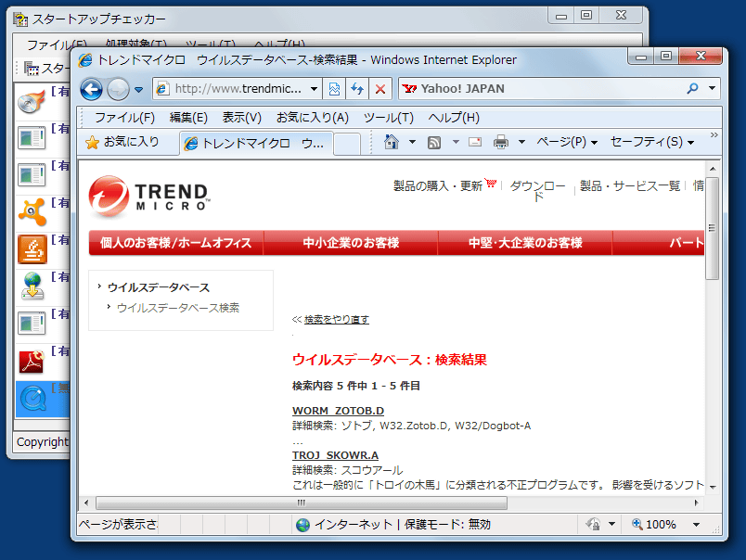Click the address bar URL field
The image size is (746, 560).
238,89
